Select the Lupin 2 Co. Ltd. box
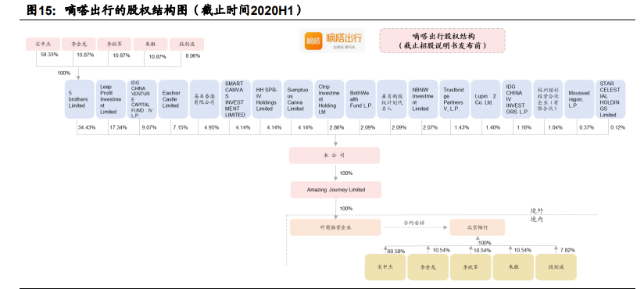The height and width of the screenshot is (289, 644). pos(485,99)
